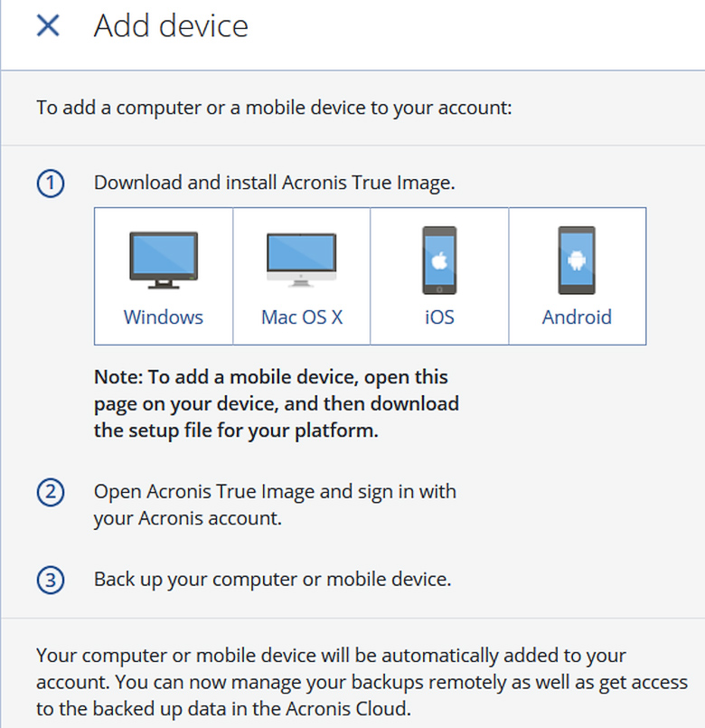Screen dimensions: 705x728
Task: Click the Windows monitor icon
Action: pos(164,261)
